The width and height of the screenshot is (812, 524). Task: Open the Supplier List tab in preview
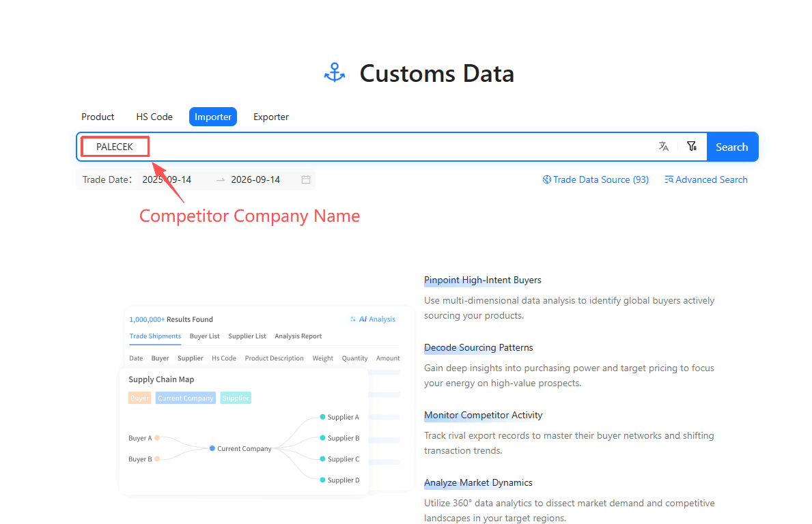(x=247, y=336)
